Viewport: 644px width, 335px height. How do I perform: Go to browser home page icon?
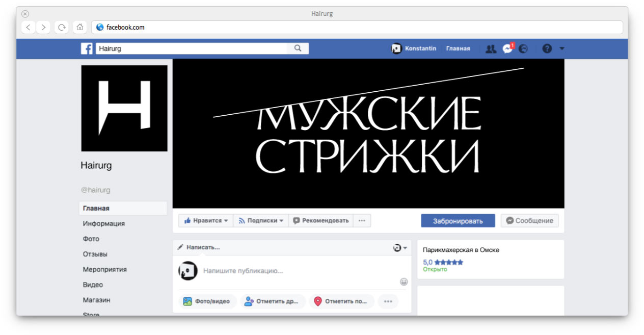(x=79, y=28)
